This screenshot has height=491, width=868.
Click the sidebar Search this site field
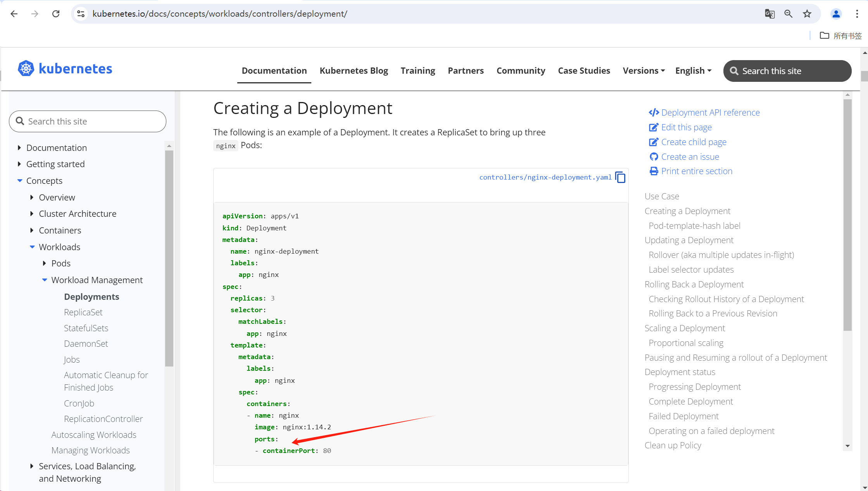[88, 121]
